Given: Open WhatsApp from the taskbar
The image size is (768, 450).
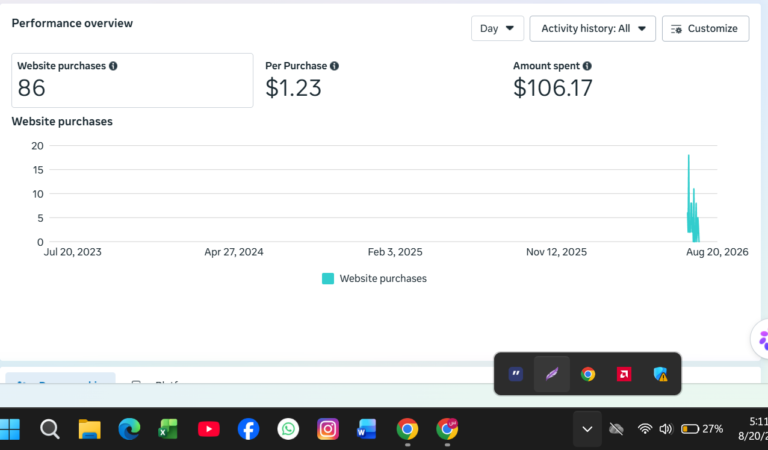Looking at the screenshot, I should click(288, 429).
